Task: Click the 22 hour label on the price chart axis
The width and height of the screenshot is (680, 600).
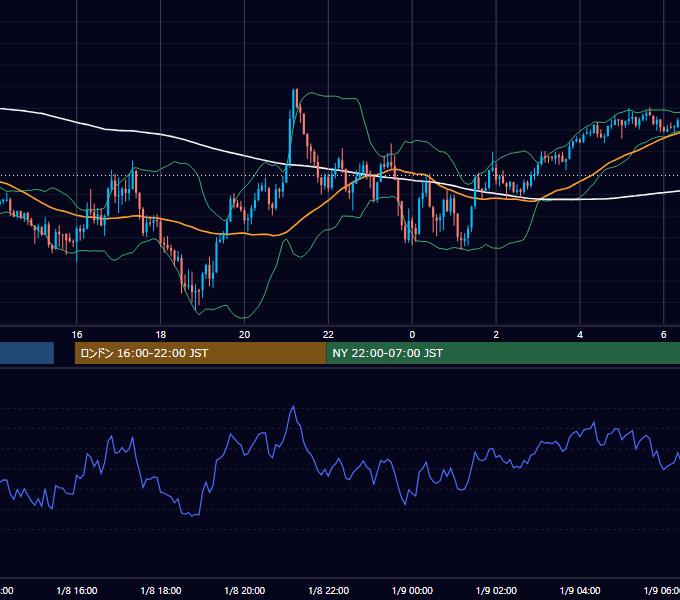Action: tap(328, 335)
